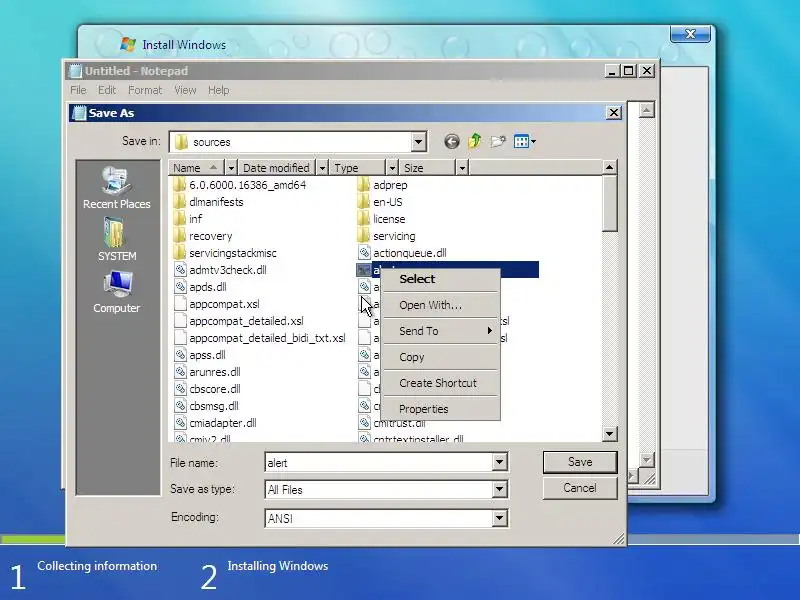Select the apds.dll file

200,287
